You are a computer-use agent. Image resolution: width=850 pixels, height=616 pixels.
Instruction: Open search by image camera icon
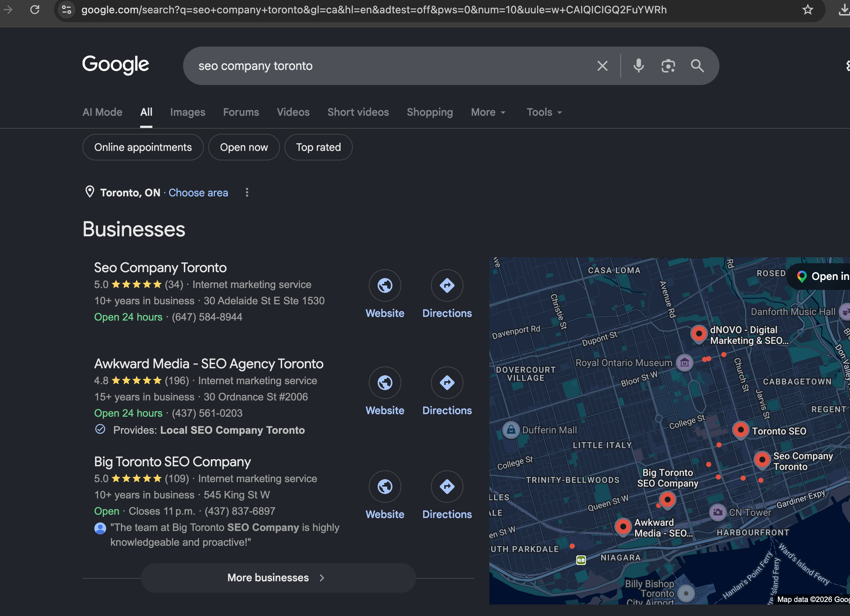click(x=668, y=66)
